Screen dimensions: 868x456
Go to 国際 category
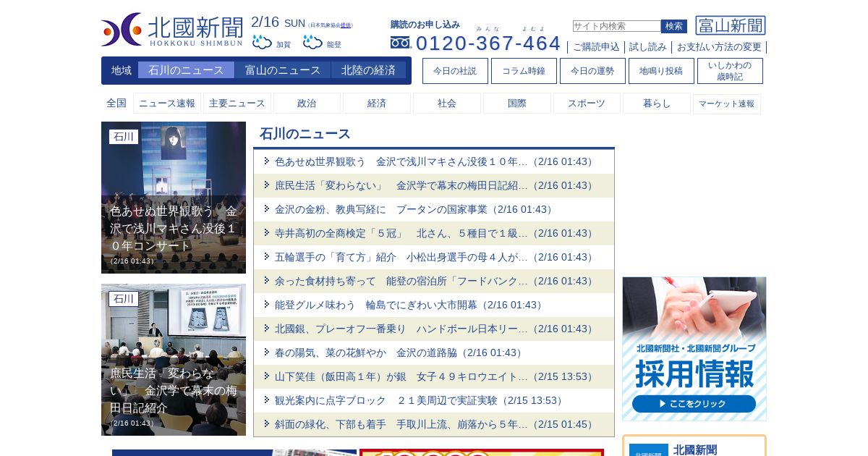click(x=517, y=104)
